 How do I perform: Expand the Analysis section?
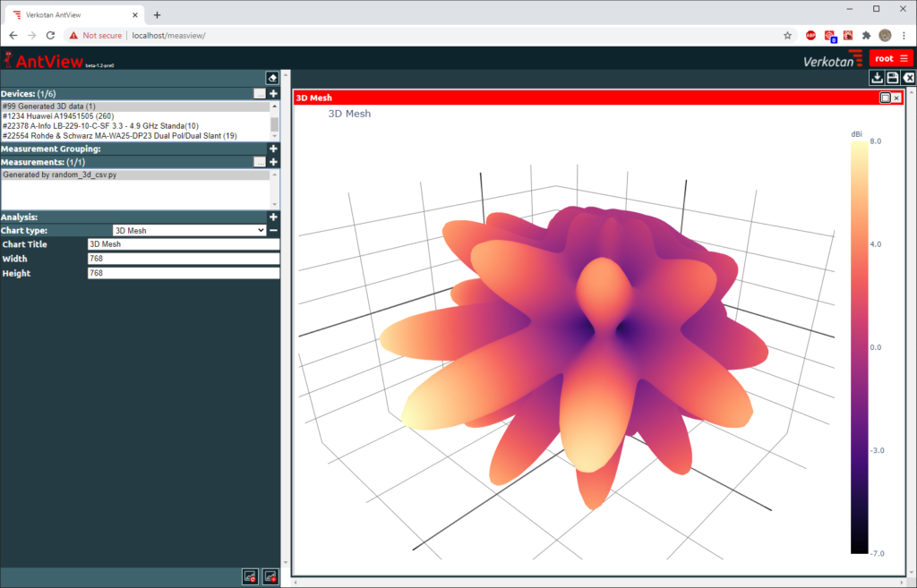[273, 217]
